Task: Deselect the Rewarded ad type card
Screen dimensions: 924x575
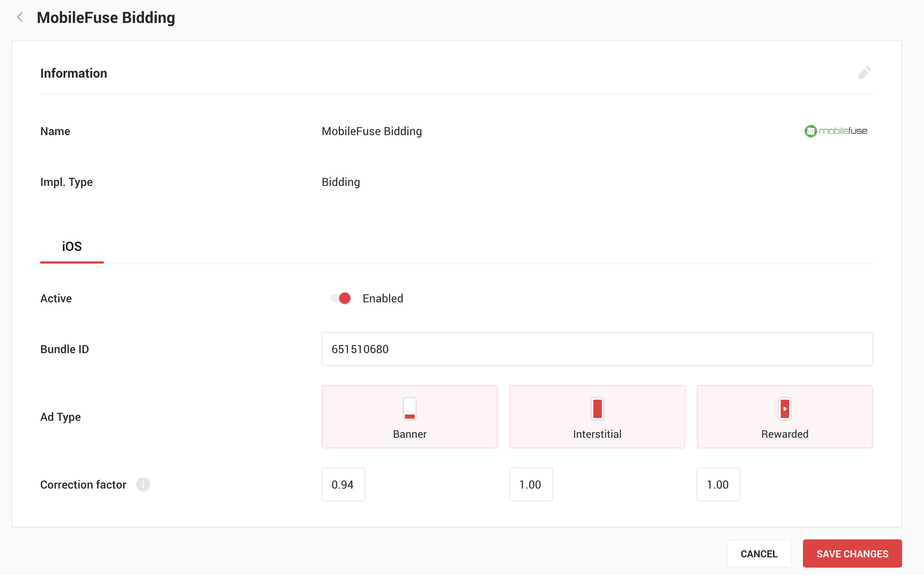Action: 784,417
